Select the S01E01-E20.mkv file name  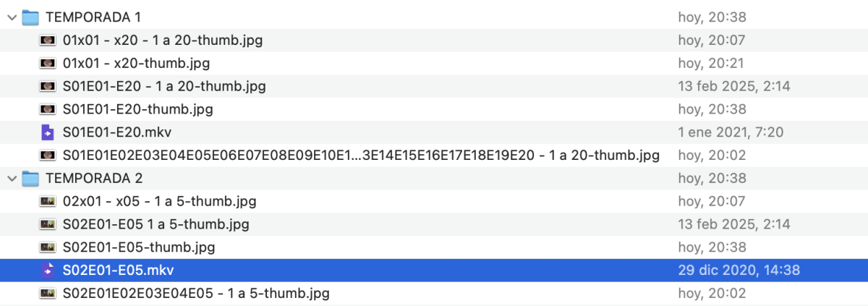click(x=117, y=132)
